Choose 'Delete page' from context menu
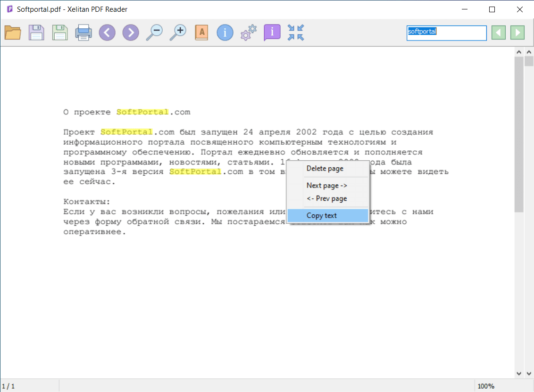The image size is (534, 392). [328, 169]
